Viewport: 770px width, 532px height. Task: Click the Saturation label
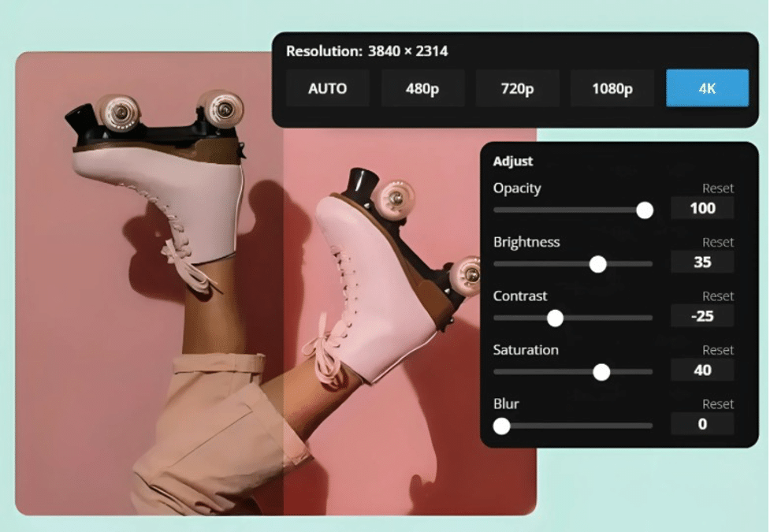[526, 350]
